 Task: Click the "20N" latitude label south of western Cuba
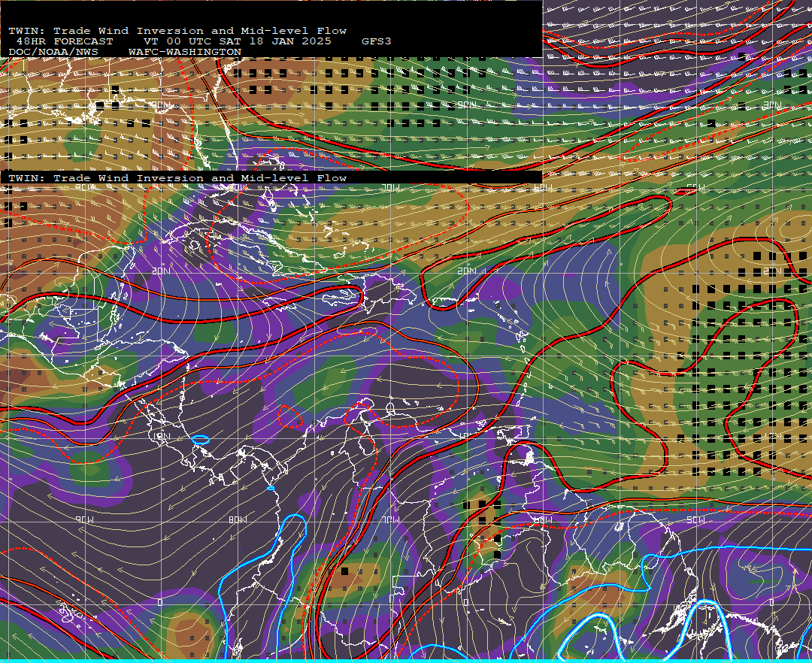coord(161,271)
